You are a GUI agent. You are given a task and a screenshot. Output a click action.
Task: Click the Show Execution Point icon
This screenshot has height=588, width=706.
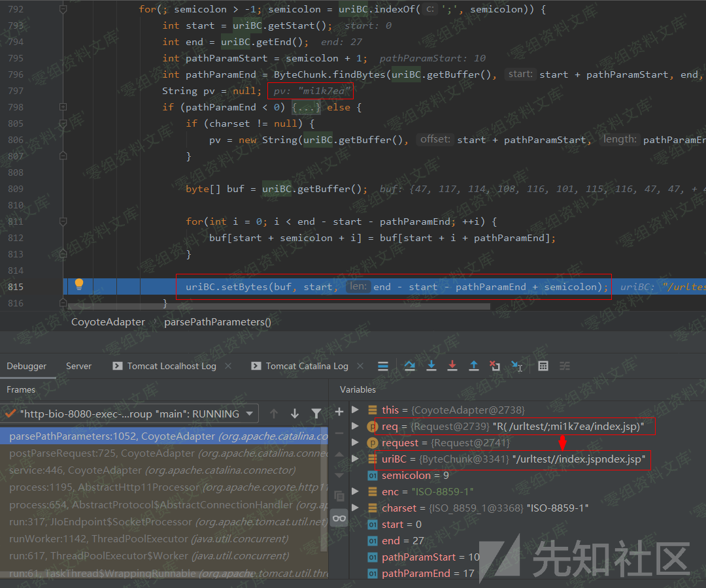click(384, 366)
